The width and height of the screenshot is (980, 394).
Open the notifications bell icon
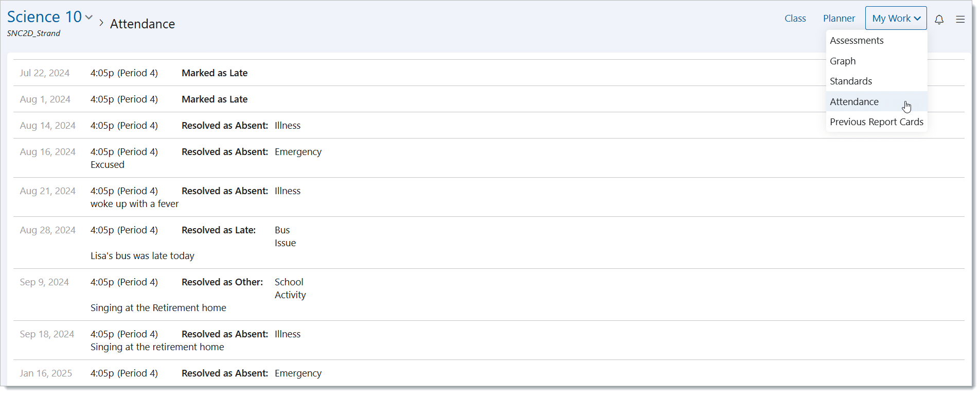[939, 19]
